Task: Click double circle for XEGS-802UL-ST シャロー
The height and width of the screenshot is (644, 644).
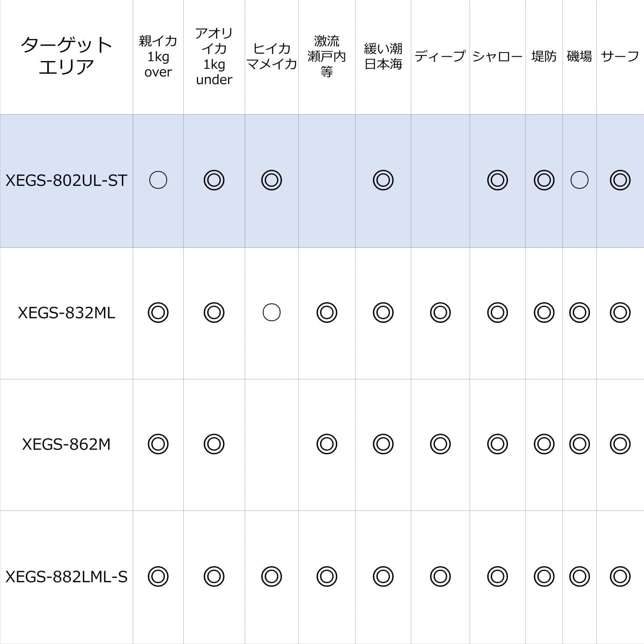Action: pos(497,180)
